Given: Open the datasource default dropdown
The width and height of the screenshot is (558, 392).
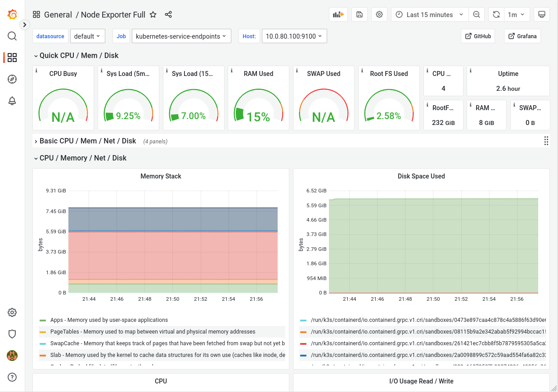Looking at the screenshot, I should point(87,36).
